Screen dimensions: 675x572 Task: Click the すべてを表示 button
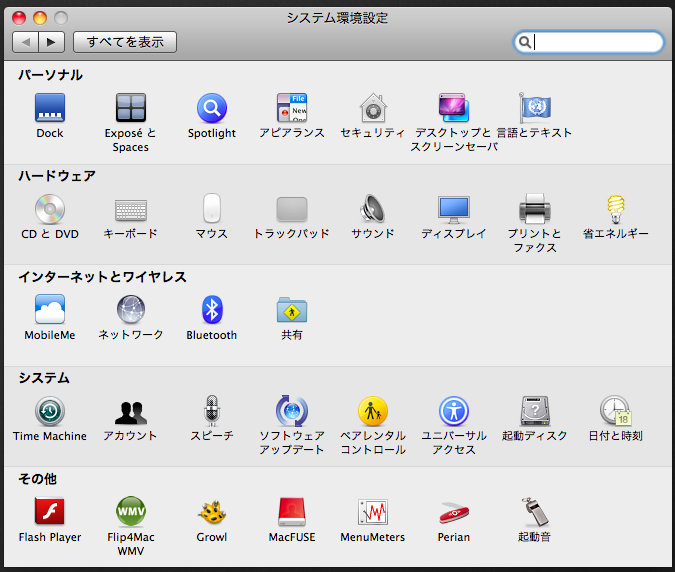pos(125,42)
